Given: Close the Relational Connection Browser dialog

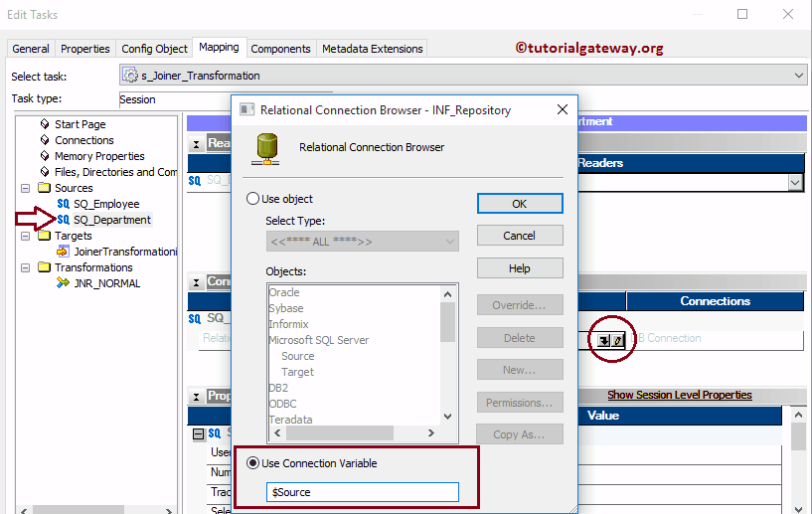Looking at the screenshot, I should pos(562,109).
